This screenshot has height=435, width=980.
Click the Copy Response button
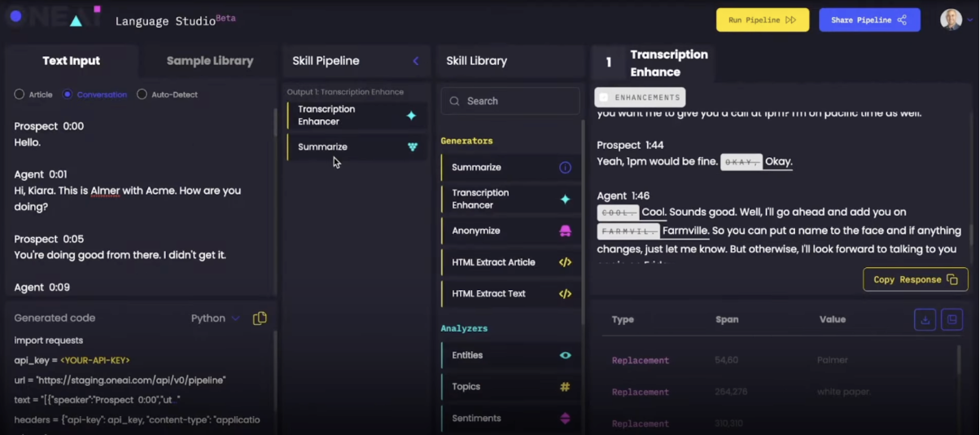pos(915,279)
